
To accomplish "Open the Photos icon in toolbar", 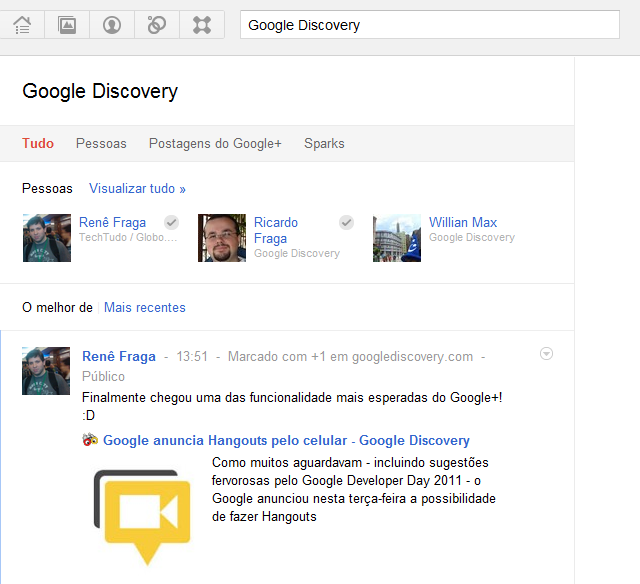I will (x=67, y=25).
